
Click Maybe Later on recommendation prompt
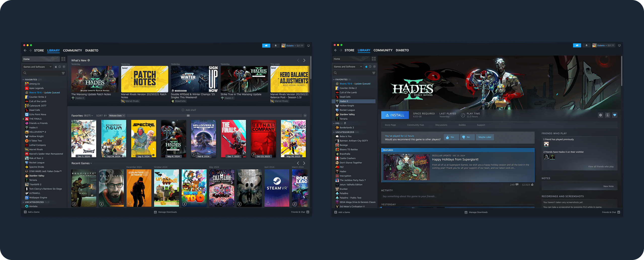pos(485,137)
